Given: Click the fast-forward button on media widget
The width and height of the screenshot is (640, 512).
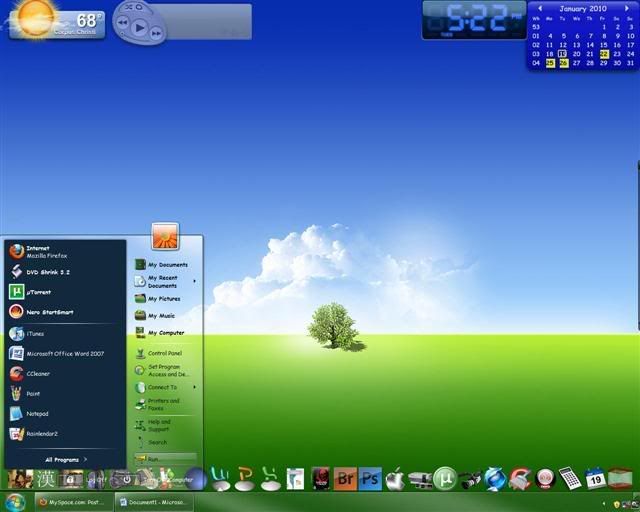Looking at the screenshot, I should point(156,33).
